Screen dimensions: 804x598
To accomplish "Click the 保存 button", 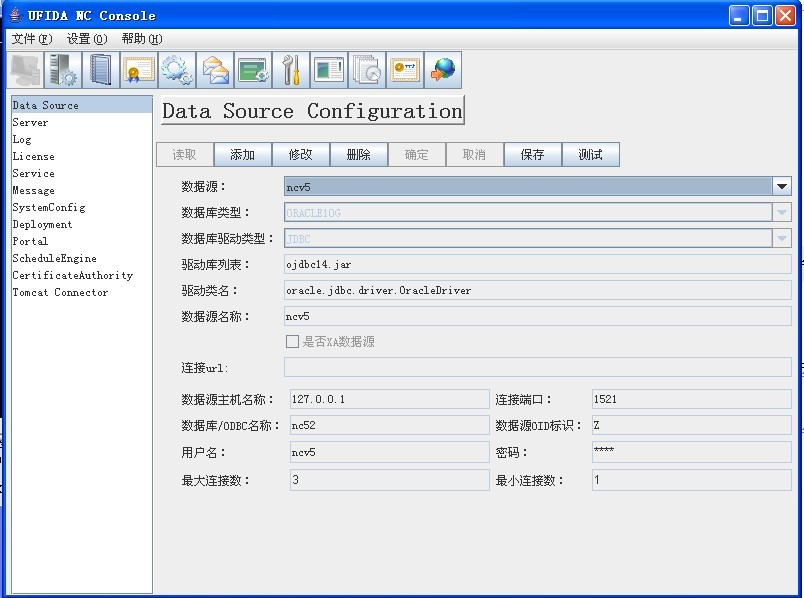I will click(532, 154).
